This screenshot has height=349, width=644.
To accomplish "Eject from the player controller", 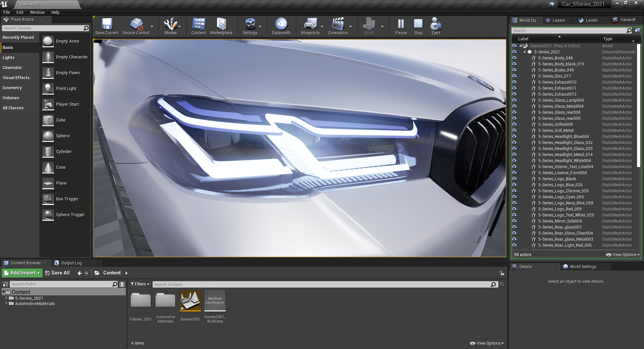I will [436, 24].
